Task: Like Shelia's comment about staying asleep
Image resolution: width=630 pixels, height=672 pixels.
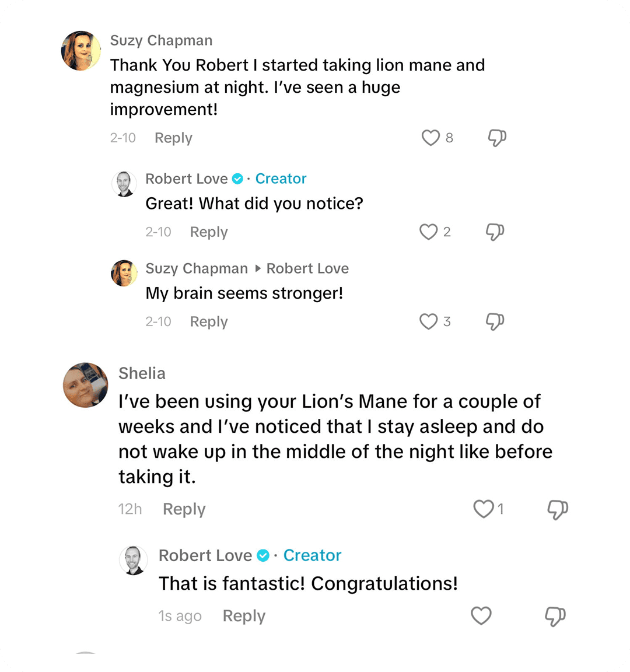Action: point(483,509)
